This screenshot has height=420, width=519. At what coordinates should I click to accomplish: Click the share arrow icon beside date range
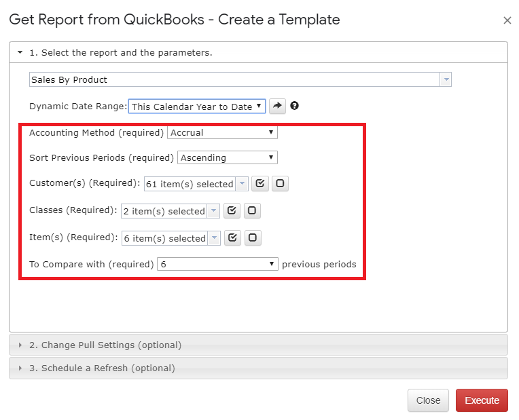coord(277,106)
